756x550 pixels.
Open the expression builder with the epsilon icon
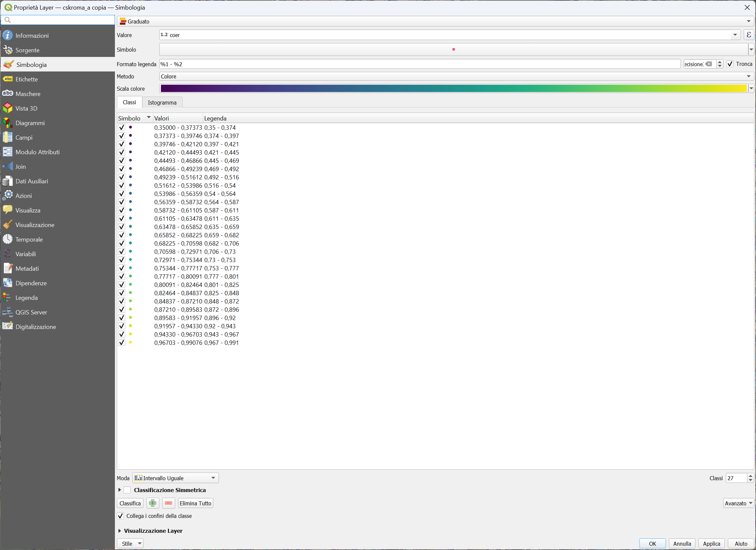pyautogui.click(x=749, y=35)
